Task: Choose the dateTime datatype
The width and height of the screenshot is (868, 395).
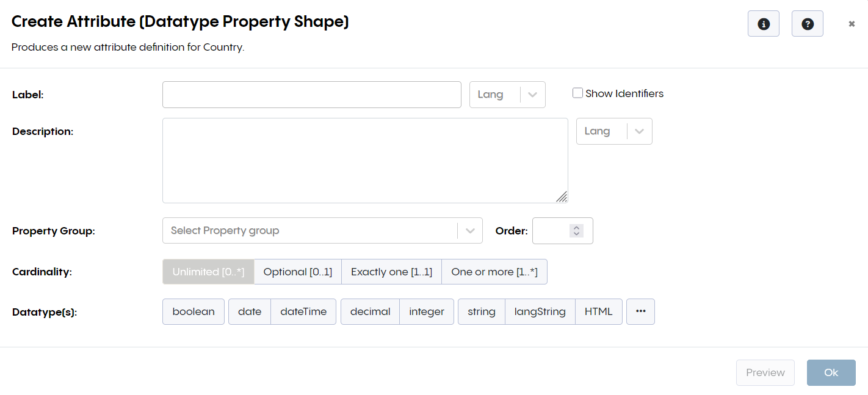Action: click(x=303, y=311)
